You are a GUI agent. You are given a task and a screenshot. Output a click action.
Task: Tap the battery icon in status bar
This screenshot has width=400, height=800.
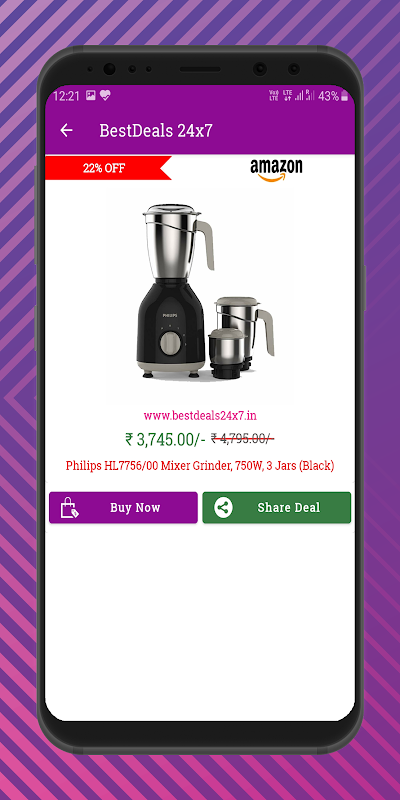[x=344, y=95]
